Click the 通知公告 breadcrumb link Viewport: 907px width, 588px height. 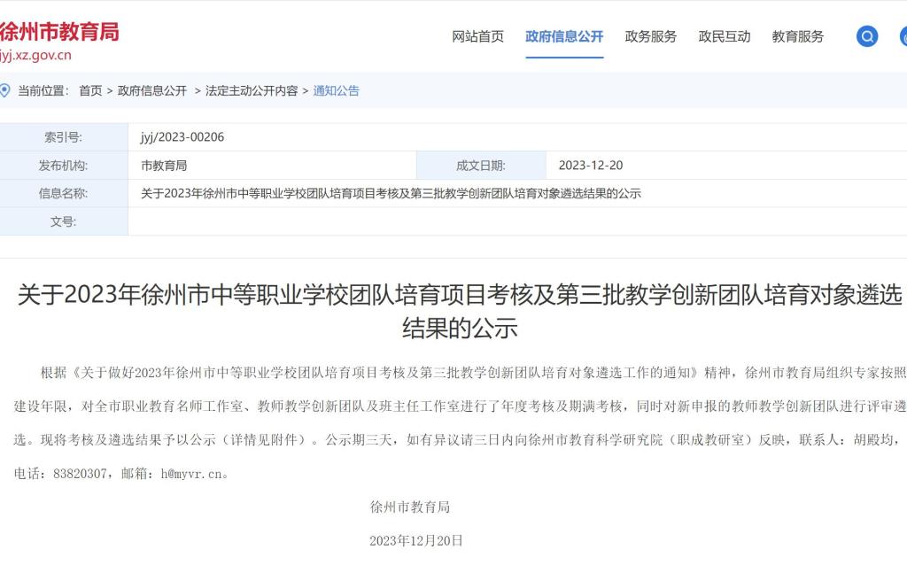(x=336, y=91)
